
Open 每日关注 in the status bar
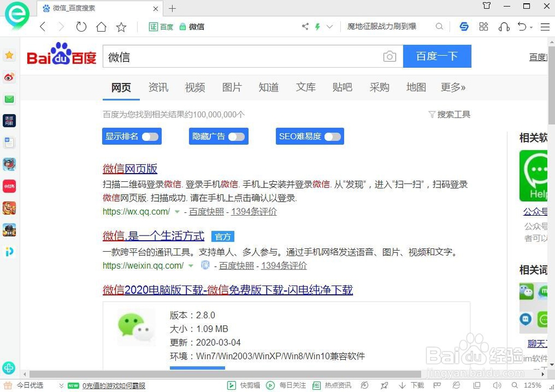[x=286, y=385]
